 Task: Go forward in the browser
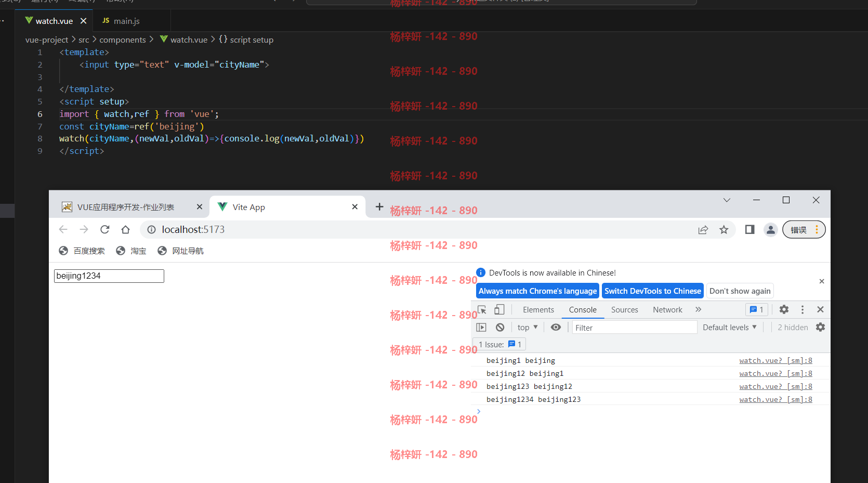tap(84, 229)
